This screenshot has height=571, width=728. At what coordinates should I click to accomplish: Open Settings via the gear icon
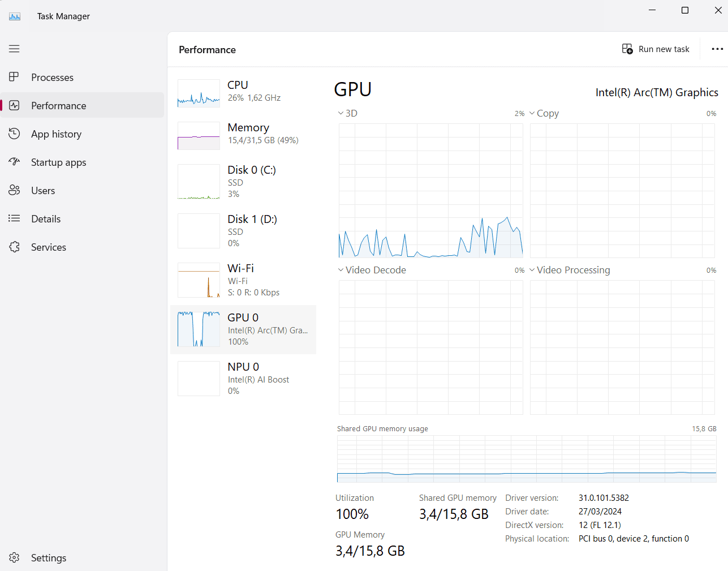click(x=14, y=557)
